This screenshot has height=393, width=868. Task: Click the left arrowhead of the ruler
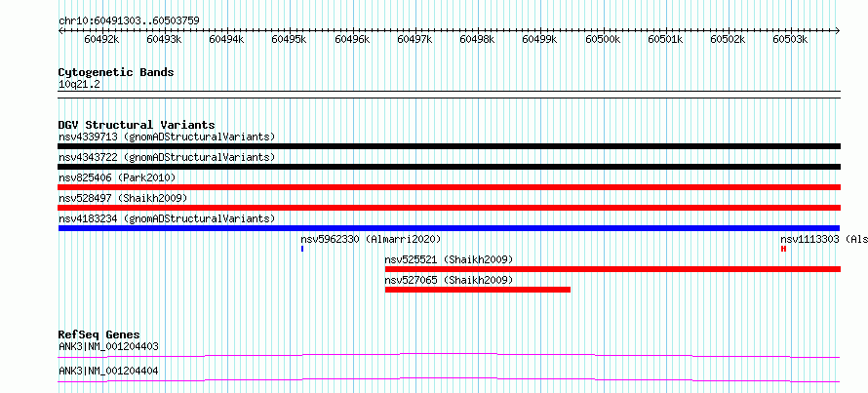[x=60, y=30]
